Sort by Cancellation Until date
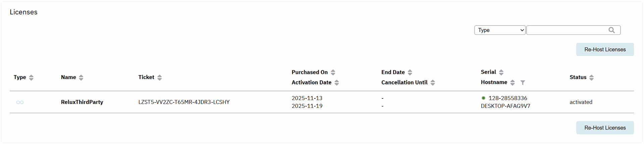 pos(432,83)
